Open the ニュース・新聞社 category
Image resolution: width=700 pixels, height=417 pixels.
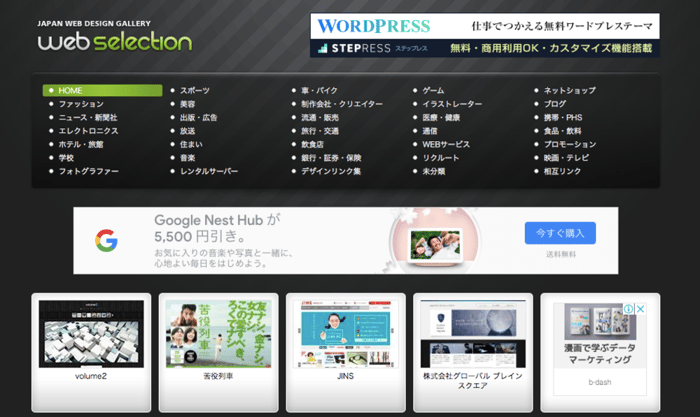point(88,117)
